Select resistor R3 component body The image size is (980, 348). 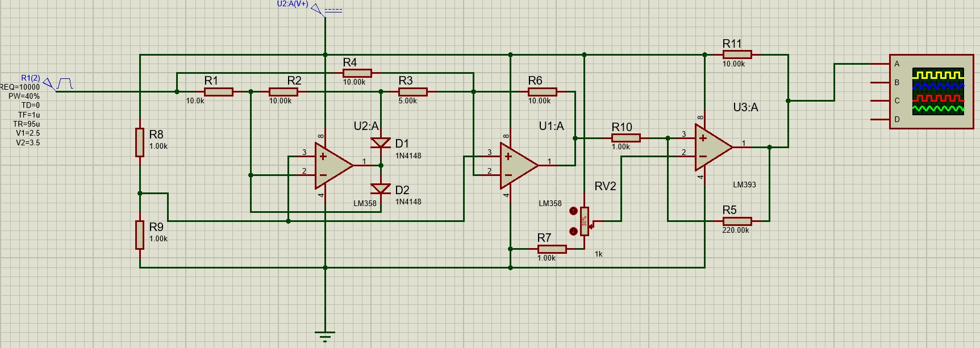coord(413,92)
